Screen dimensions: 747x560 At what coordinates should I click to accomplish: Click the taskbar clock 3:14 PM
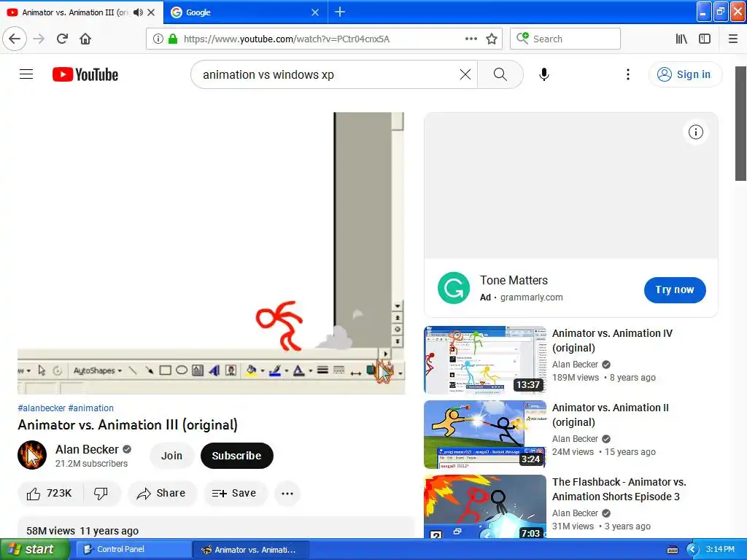[720, 549]
